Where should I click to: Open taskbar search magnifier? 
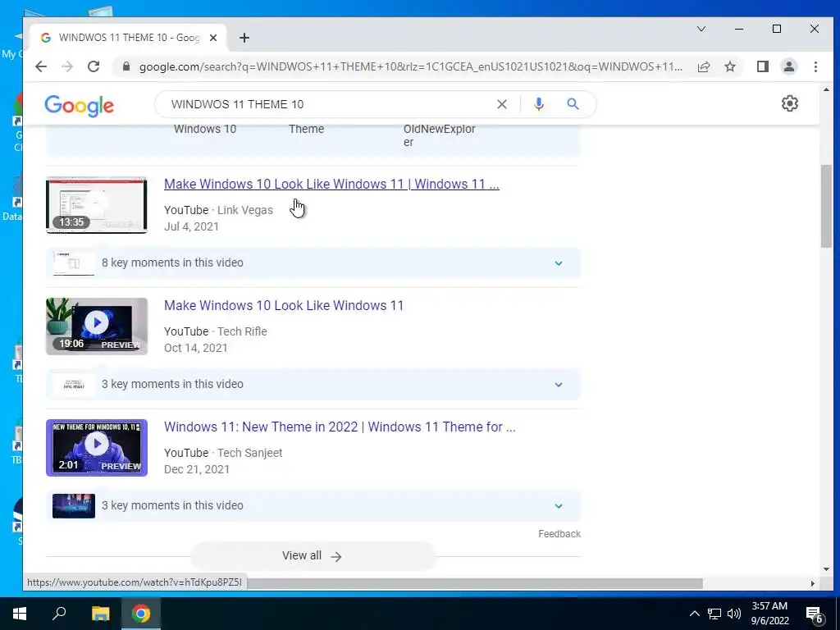click(x=59, y=614)
